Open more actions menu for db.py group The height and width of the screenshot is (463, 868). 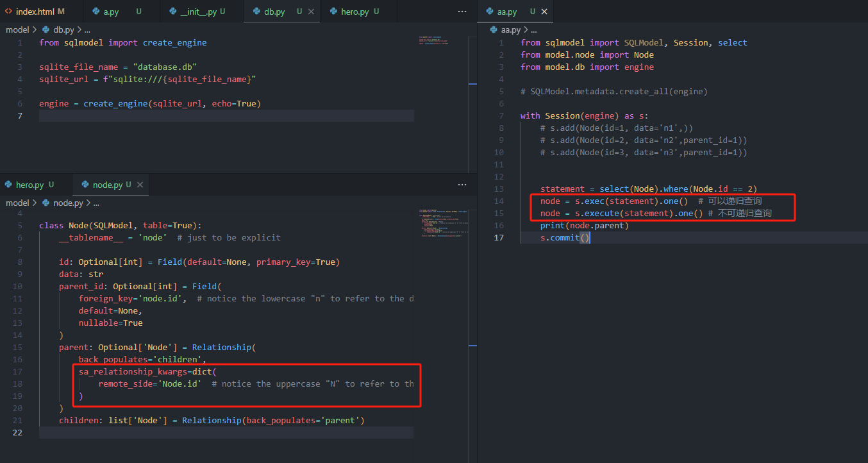tap(462, 12)
